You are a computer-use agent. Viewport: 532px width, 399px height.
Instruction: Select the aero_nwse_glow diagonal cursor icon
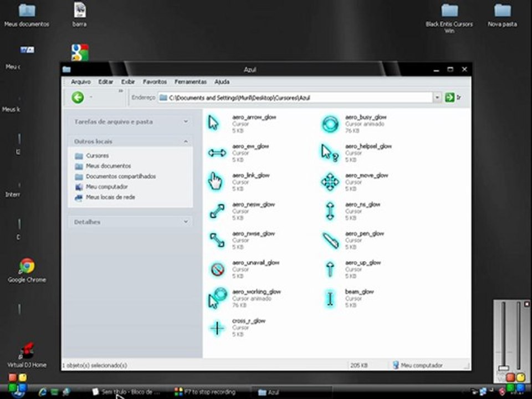point(217,240)
